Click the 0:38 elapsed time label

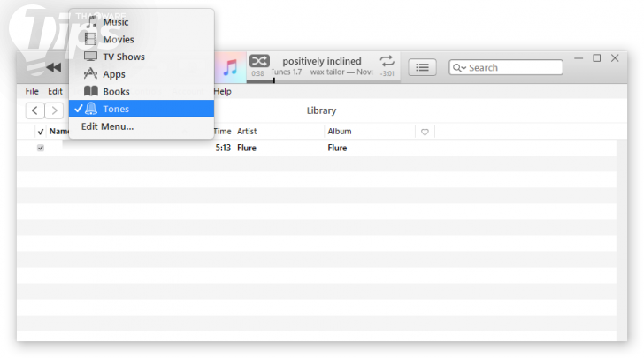(x=257, y=73)
